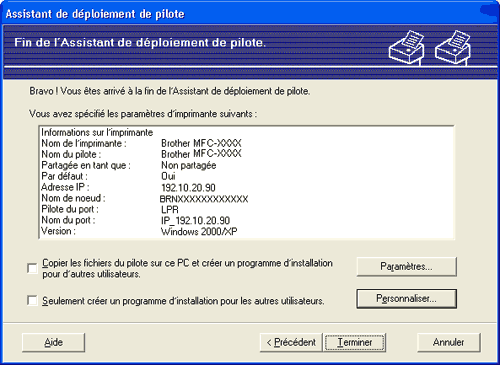Tick the Seulement créer un programme checkbox
This screenshot has width=500, height=365.
click(x=32, y=300)
